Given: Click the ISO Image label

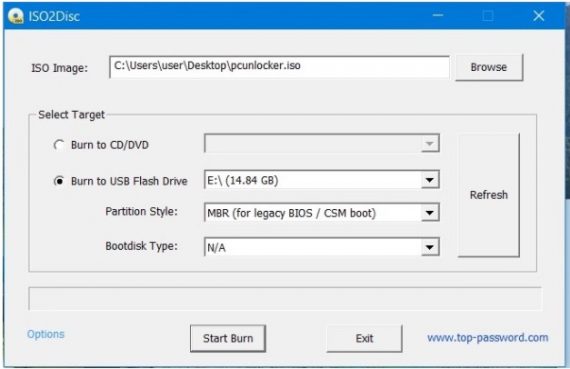Looking at the screenshot, I should 60,68.
